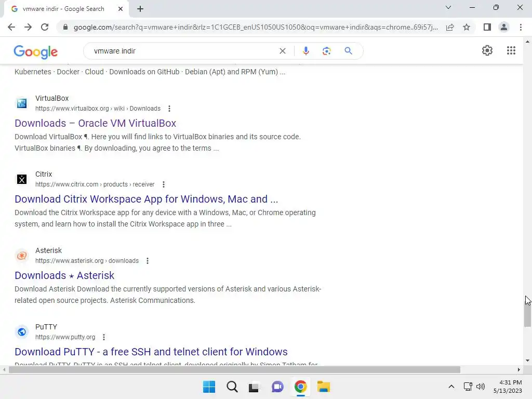532x399 pixels.
Task: Click the vertical scrollbar down arrow
Action: 527,361
